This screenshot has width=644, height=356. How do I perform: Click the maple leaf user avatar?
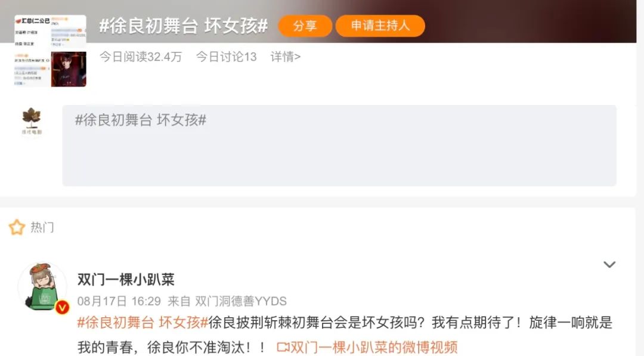(32, 121)
